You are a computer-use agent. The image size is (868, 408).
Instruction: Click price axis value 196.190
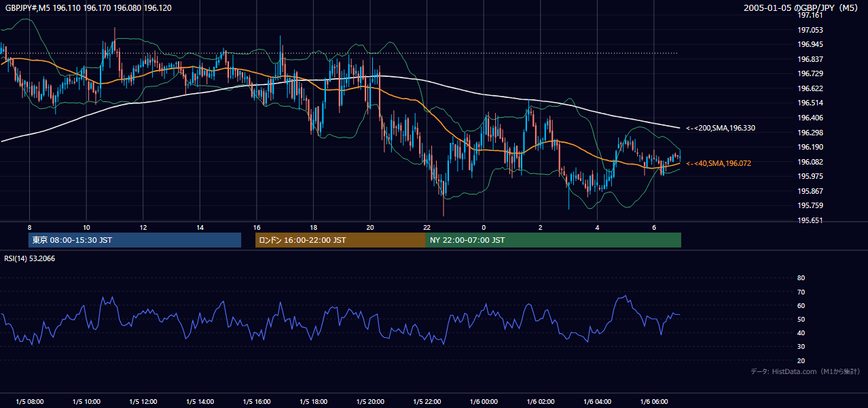coord(810,147)
